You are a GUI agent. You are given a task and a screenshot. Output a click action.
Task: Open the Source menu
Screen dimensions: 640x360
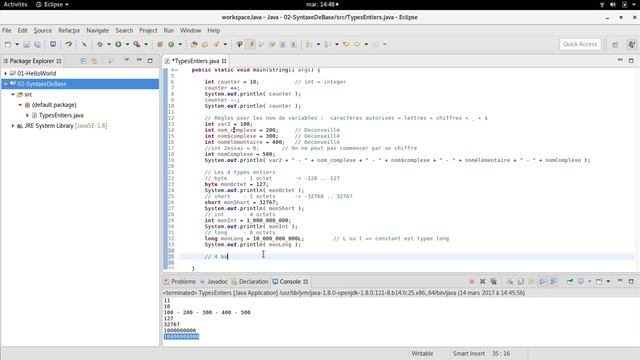point(43,30)
